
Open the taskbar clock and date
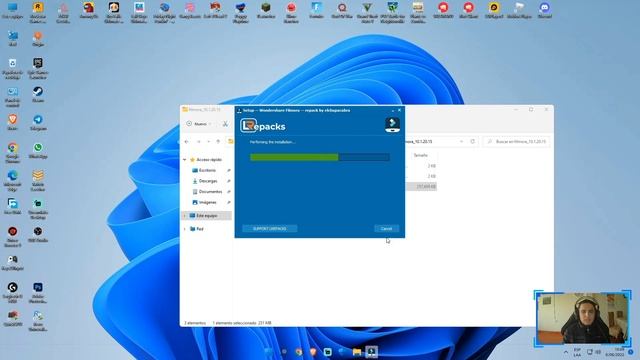(x=615, y=352)
